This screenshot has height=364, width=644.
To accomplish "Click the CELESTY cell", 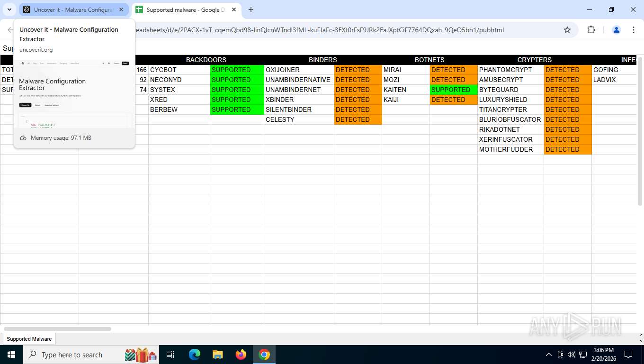I will (299, 119).
